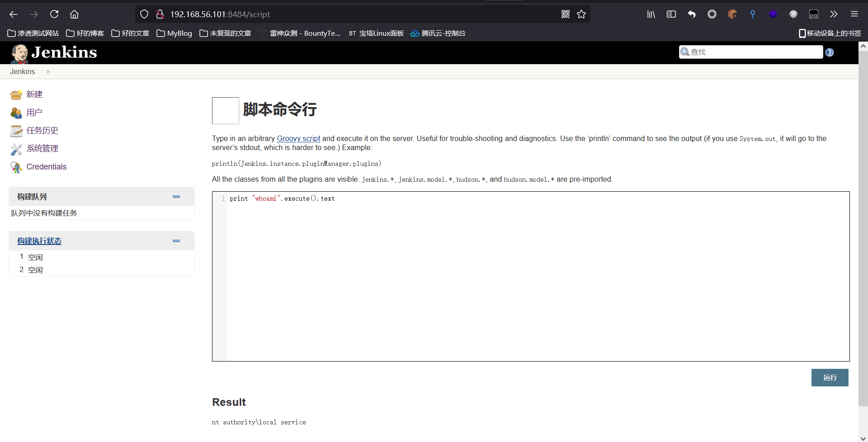Open the Groovy script link

[298, 139]
